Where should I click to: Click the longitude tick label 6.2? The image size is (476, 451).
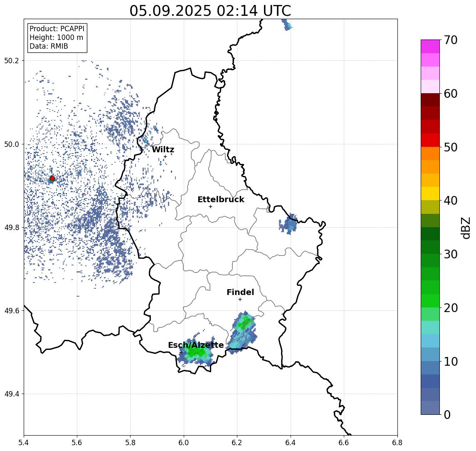(237, 443)
